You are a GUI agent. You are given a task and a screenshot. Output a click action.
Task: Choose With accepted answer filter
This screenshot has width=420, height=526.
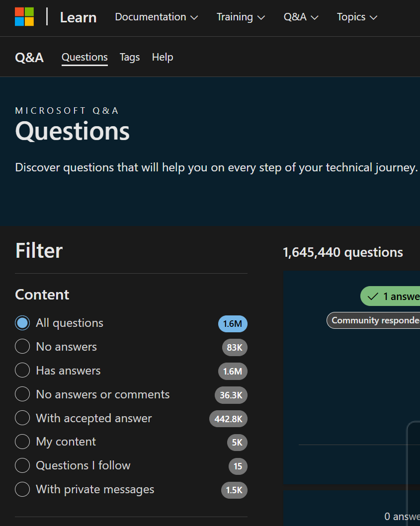[22, 418]
